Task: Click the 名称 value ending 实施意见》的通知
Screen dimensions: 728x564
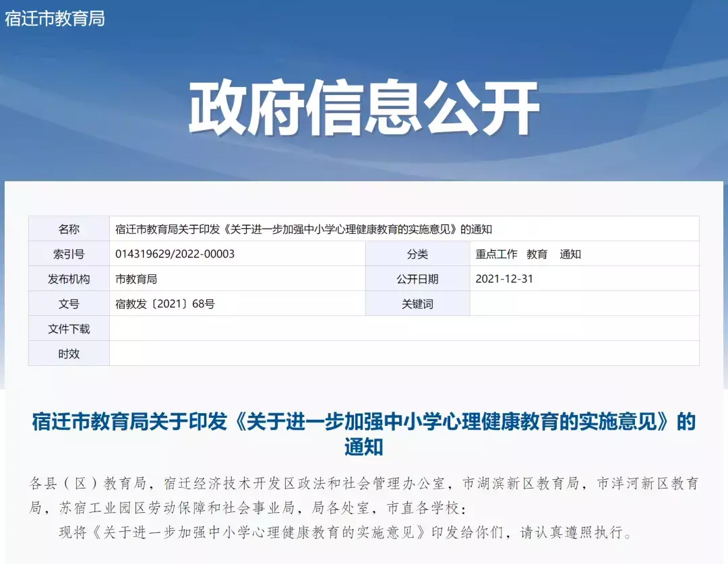Action: [303, 229]
